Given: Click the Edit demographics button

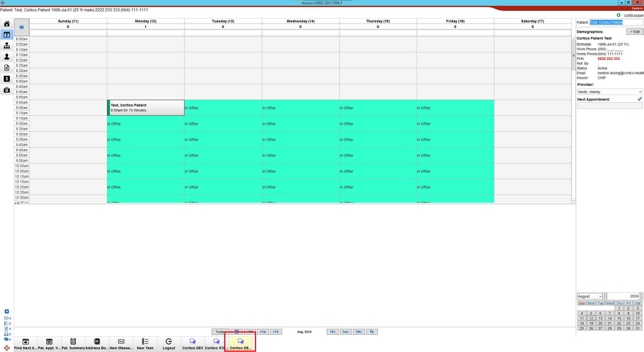Looking at the screenshot, I should (x=635, y=32).
